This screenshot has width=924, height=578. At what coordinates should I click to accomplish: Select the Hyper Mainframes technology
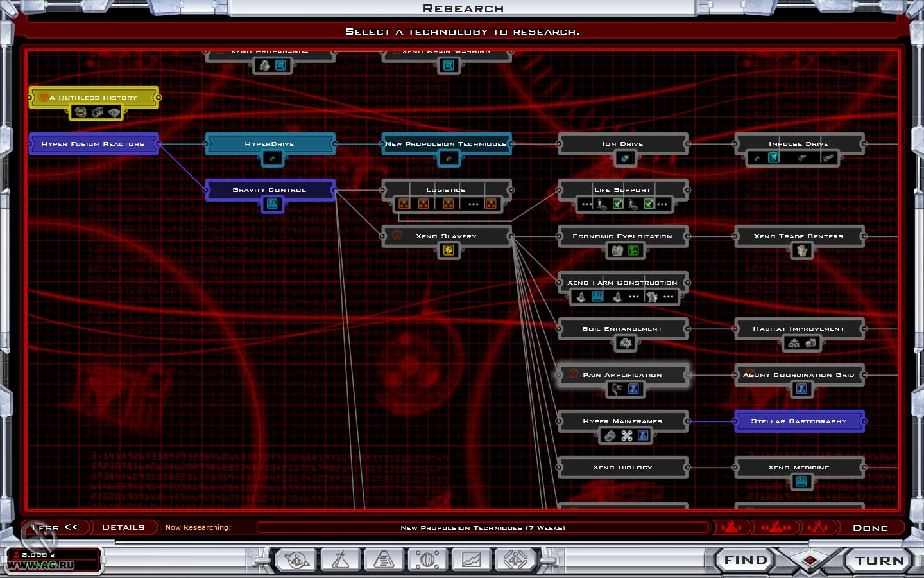pos(622,421)
